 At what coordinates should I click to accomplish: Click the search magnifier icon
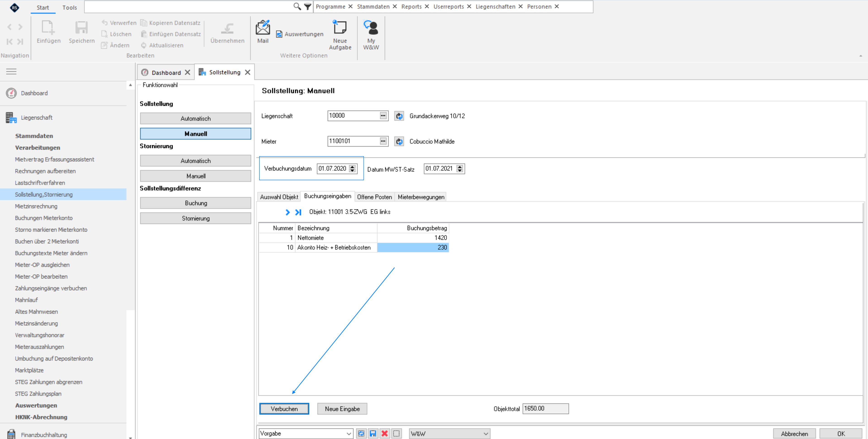(297, 6)
